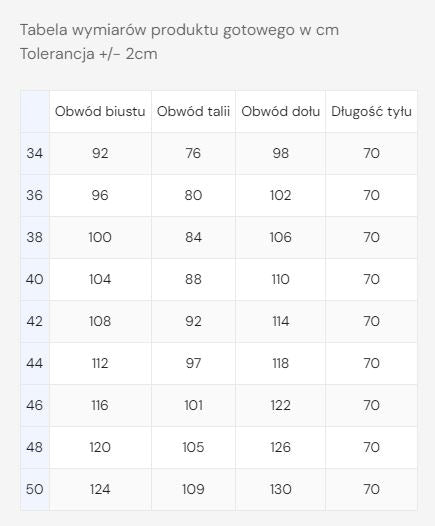Screen dimensions: 435x526
Task: Select the size 34 row label
Action: pyautogui.click(x=35, y=153)
